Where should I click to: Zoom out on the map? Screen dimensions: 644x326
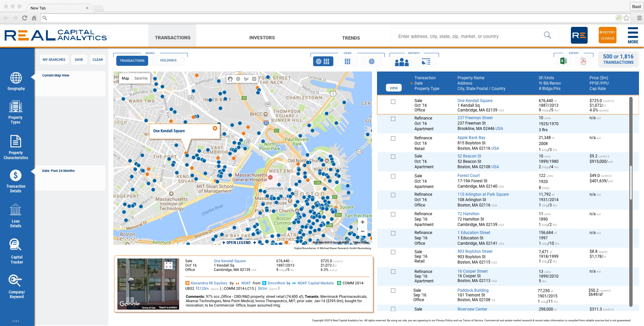pyautogui.click(x=362, y=231)
